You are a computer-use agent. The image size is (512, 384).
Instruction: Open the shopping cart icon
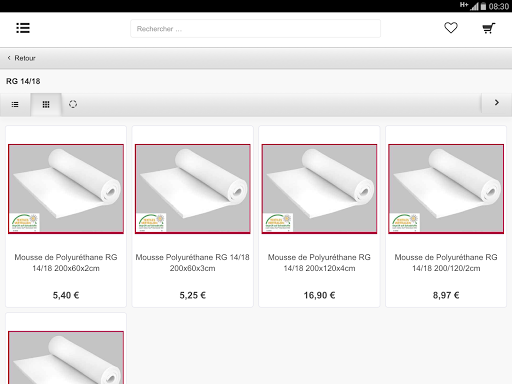pos(489,28)
